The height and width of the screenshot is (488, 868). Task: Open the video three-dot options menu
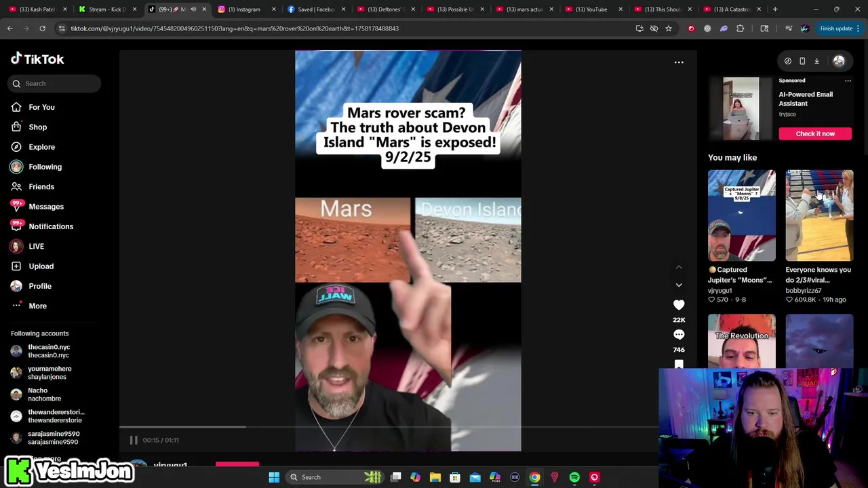point(679,62)
